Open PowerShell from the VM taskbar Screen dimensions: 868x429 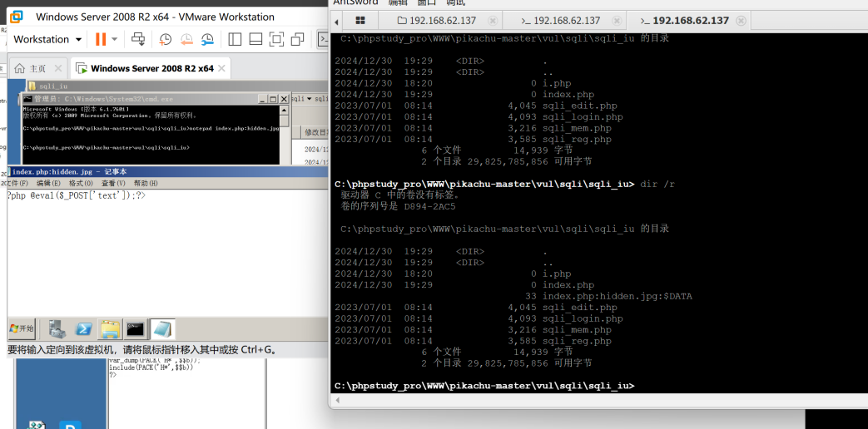83,329
